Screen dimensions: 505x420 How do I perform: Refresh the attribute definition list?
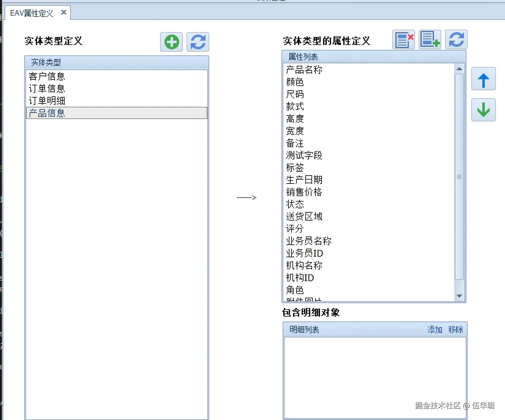456,39
